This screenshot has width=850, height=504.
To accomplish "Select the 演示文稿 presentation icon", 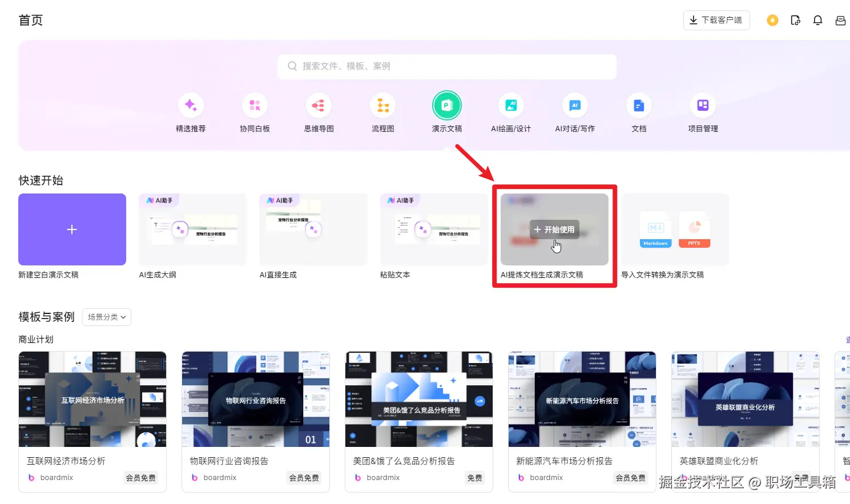I will [x=447, y=106].
